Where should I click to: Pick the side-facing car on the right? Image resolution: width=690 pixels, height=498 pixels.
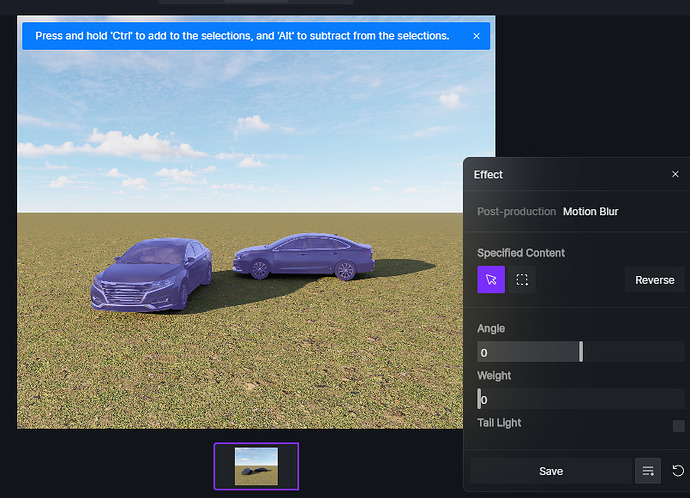[x=304, y=255]
